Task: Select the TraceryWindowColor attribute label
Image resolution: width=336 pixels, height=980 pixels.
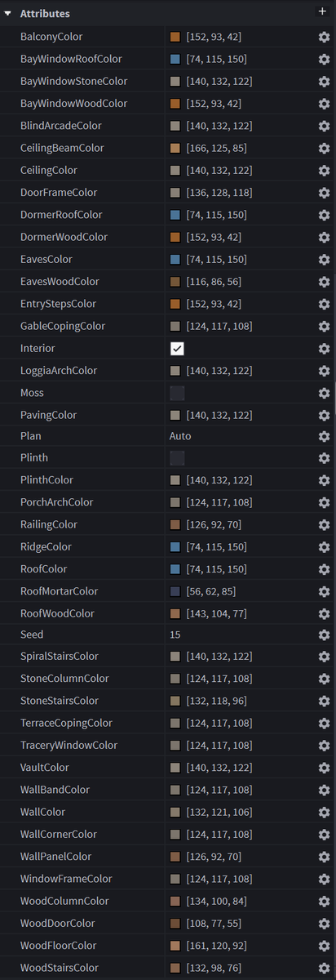Action: point(69,746)
